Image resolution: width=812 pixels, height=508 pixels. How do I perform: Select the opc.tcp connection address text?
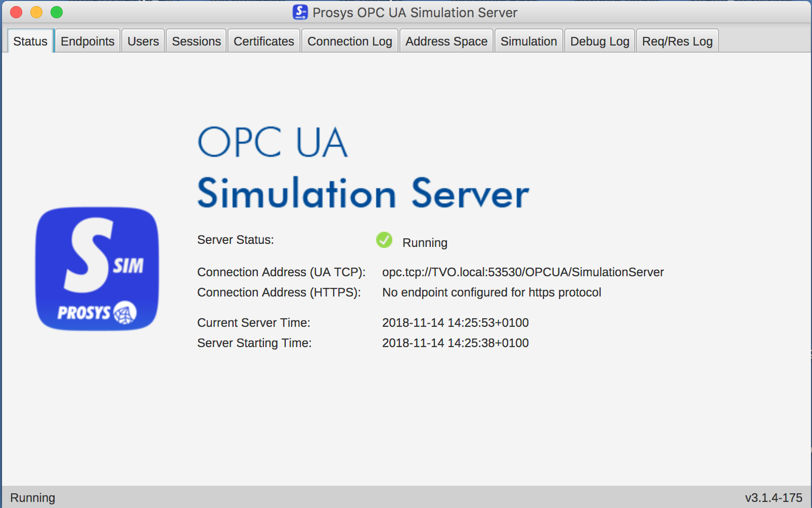[523, 272]
